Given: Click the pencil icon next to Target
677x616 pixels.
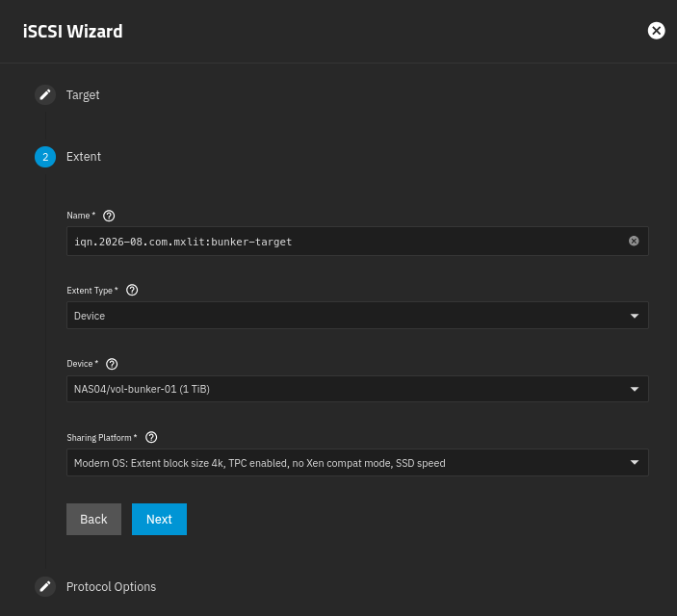Looking at the screenshot, I should click(45, 94).
